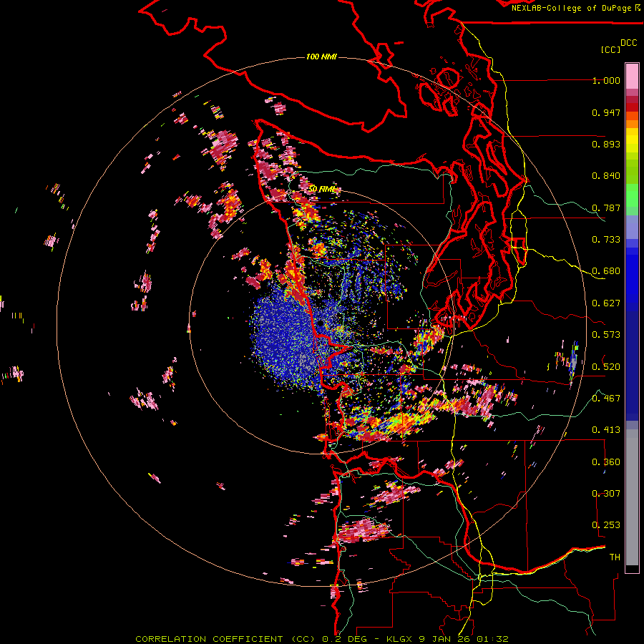644x644 pixels.
Task: Select the 0.840 scale label
Action: click(606, 176)
